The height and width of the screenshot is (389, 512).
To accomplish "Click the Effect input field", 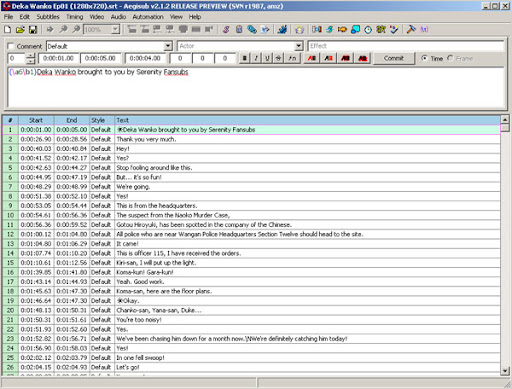I will point(406,46).
